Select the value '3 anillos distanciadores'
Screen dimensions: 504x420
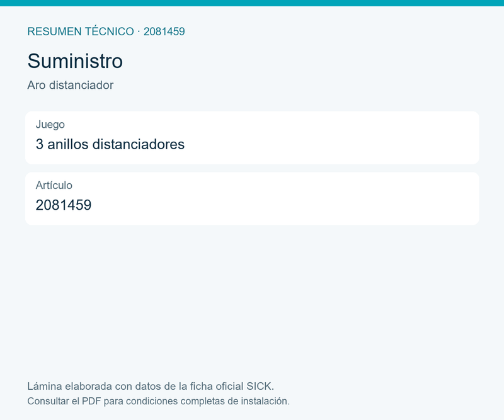(110, 144)
